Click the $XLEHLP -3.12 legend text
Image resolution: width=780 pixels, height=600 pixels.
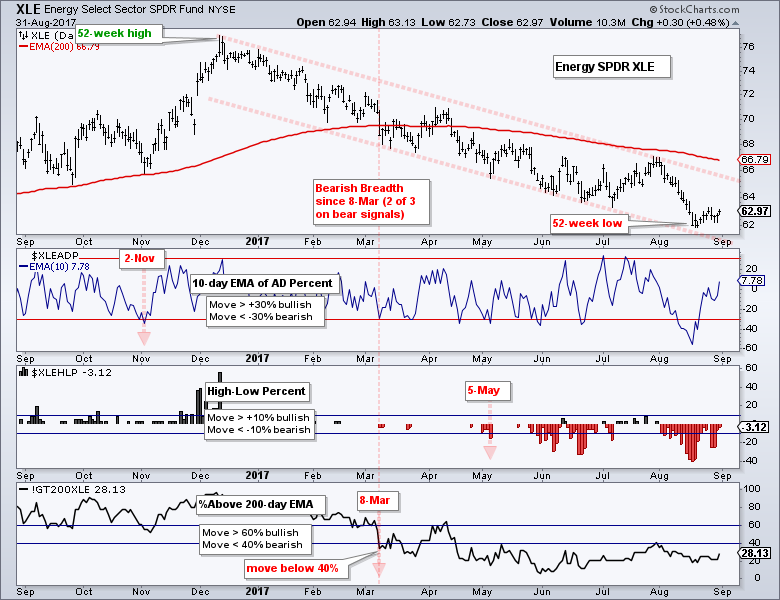71,372
